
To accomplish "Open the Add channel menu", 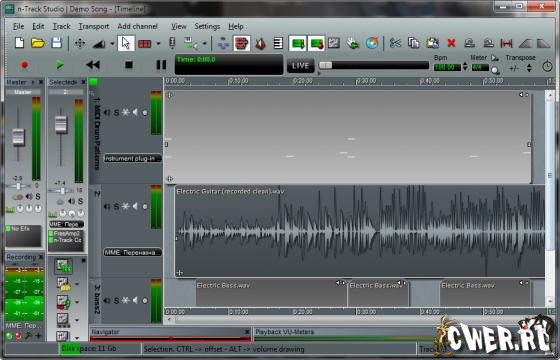I will point(138,26).
